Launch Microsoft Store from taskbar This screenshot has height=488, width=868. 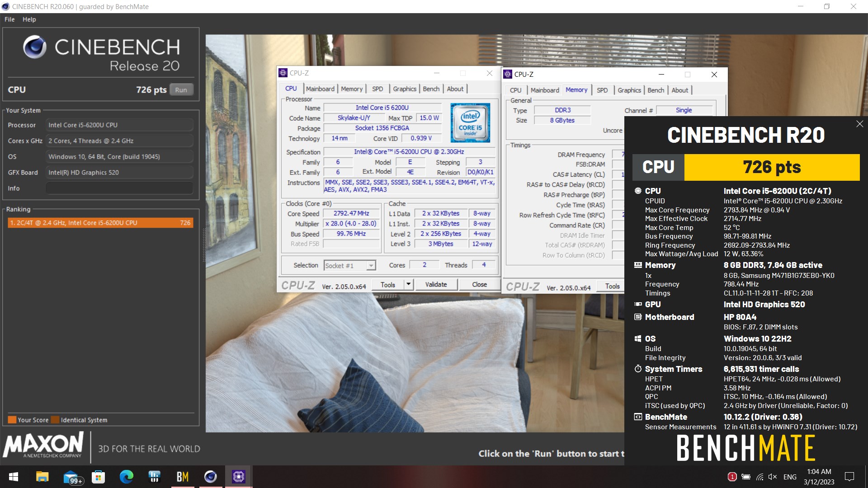[x=98, y=477]
